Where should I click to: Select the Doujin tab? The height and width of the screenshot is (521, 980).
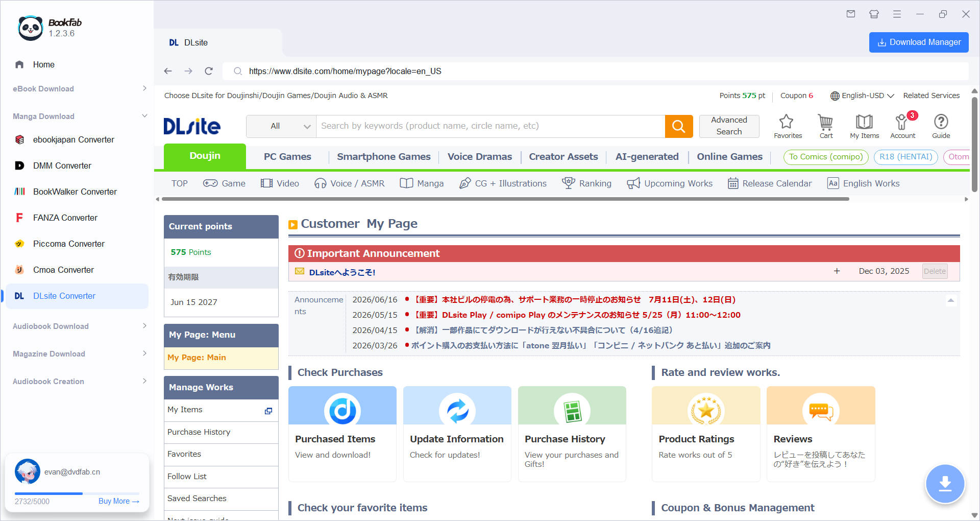(x=205, y=156)
